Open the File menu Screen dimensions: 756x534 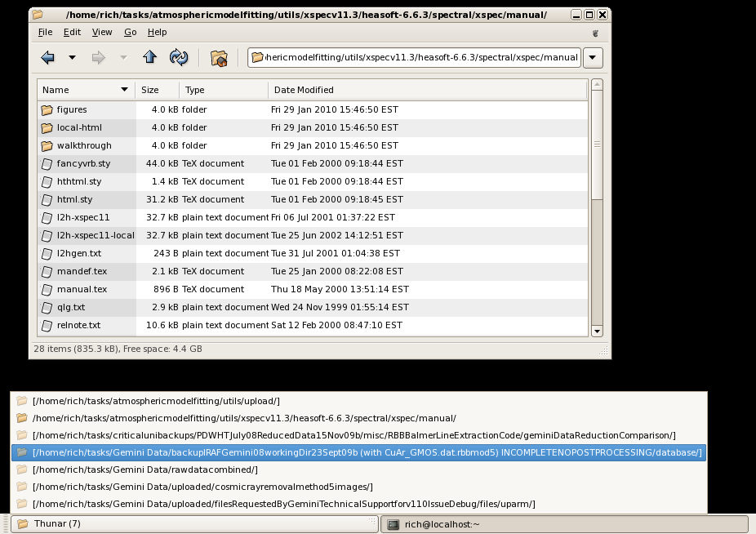click(45, 32)
